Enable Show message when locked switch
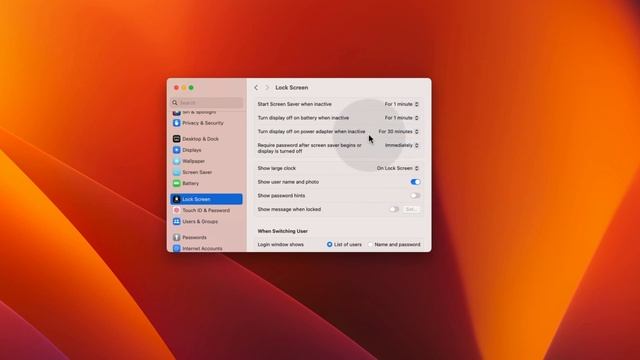This screenshot has width=640, height=360. (394, 209)
